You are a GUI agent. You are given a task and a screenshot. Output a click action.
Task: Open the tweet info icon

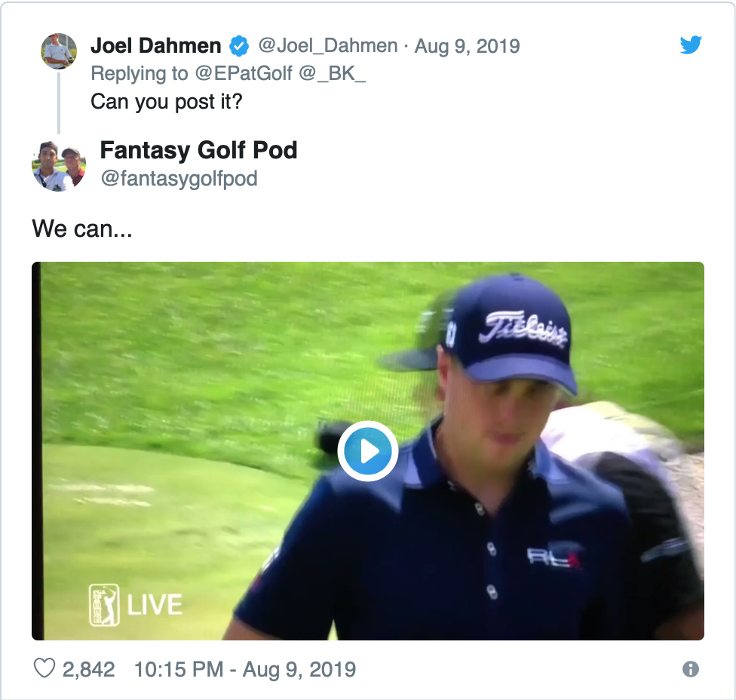pyautogui.click(x=690, y=669)
